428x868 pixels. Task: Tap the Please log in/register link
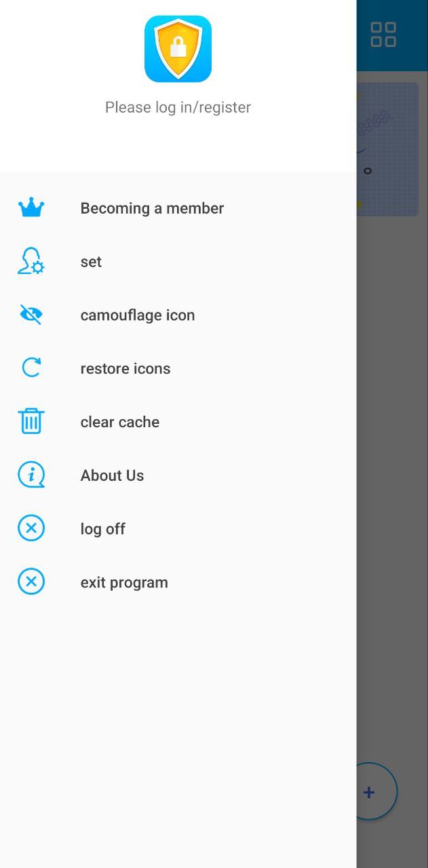point(178,107)
